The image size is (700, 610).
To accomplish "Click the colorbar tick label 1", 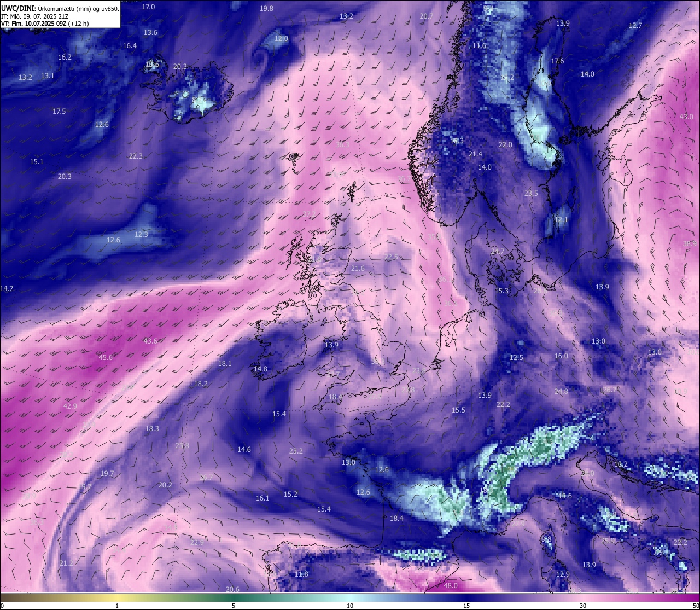I will (117, 606).
